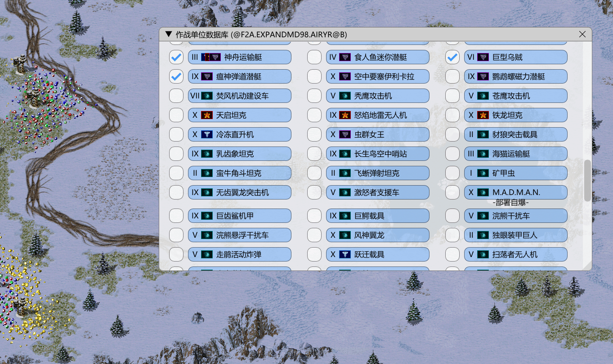This screenshot has width=613, height=364.
Task: Disable the 瘟神弹道潜艇 checkbox
Action: tap(176, 76)
